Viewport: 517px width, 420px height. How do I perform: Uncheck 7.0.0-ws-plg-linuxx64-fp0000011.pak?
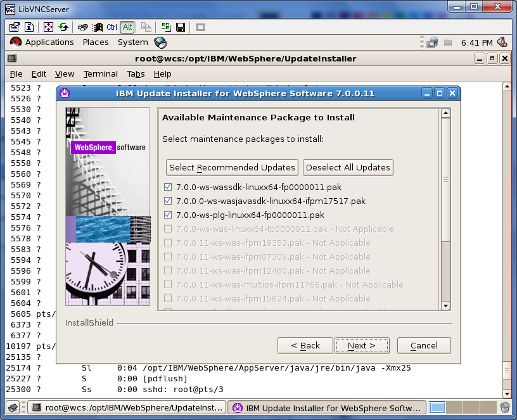point(168,215)
